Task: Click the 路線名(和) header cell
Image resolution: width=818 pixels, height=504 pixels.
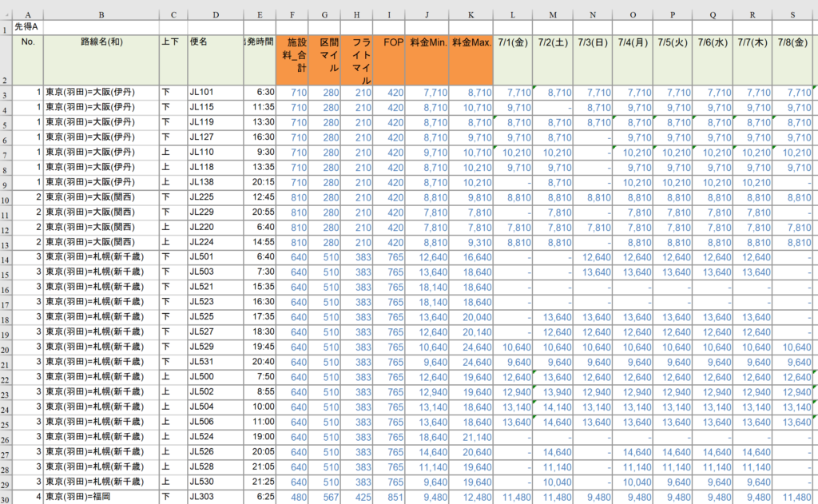Action: (x=101, y=42)
